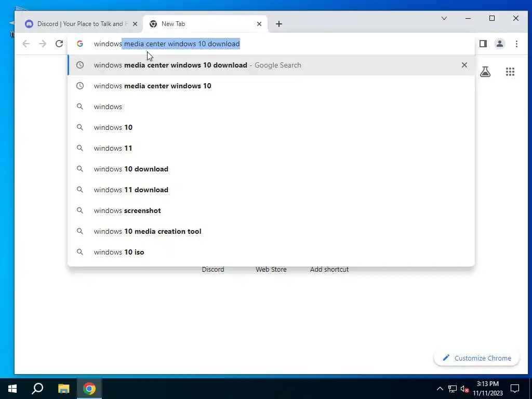
Task: Reload the page with the refresh icon
Action: click(x=59, y=44)
